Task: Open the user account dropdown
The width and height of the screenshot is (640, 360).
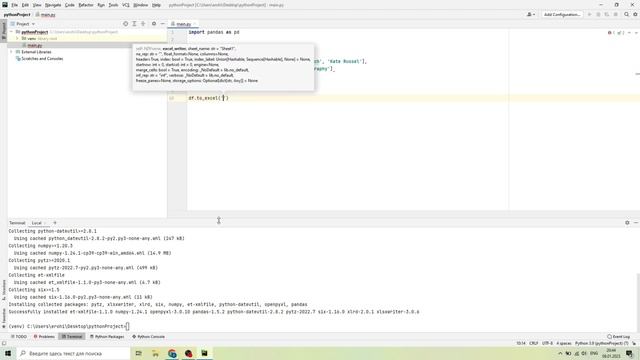Action: pyautogui.click(x=531, y=15)
